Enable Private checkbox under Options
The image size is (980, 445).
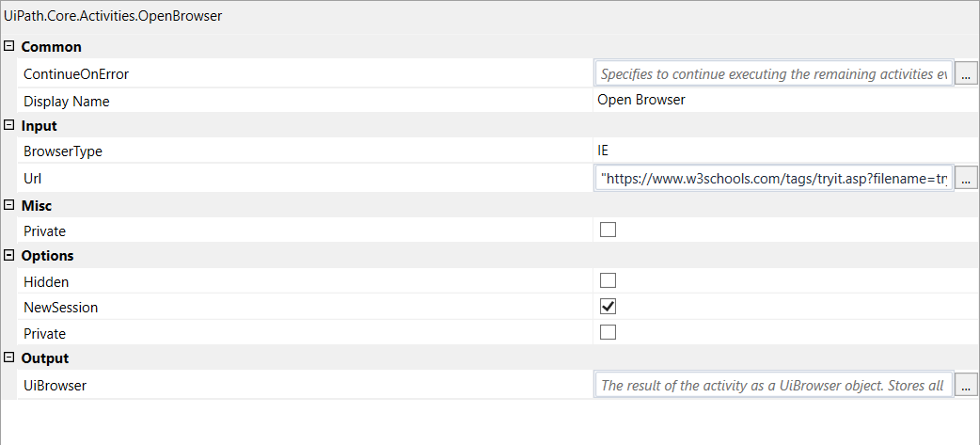[608, 332]
